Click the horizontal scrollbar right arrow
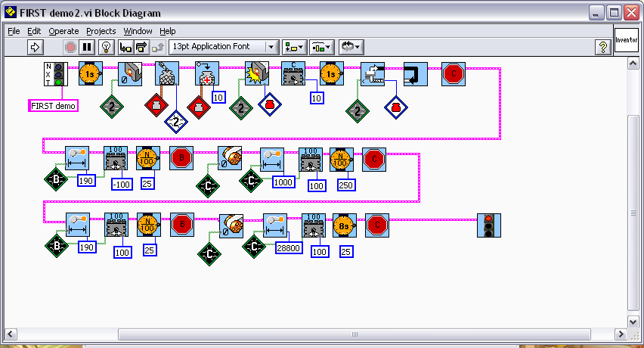 point(621,334)
